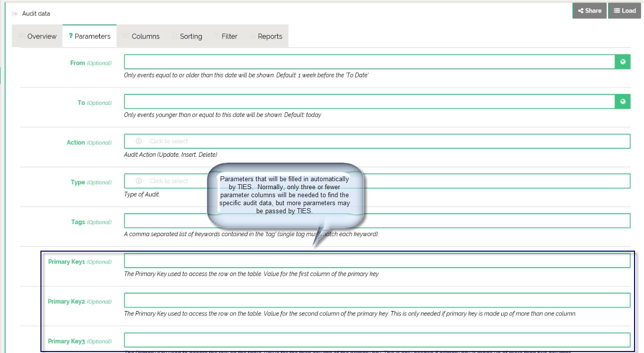The height and width of the screenshot is (353, 644).
Task: Click the Primary Key1 input field
Action: (x=377, y=261)
